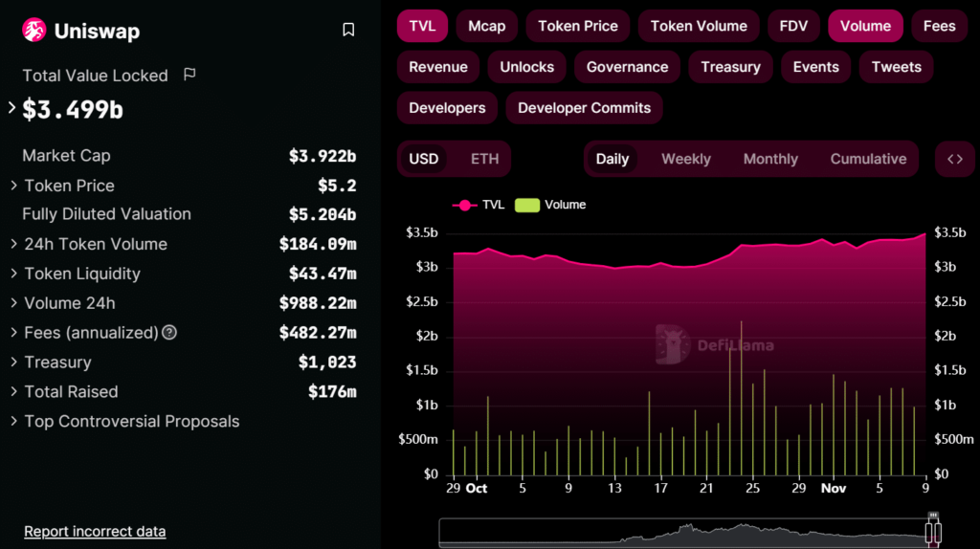Viewport: 980px width, 549px height.
Task: Enable the Developer Commits metric
Action: pos(584,108)
